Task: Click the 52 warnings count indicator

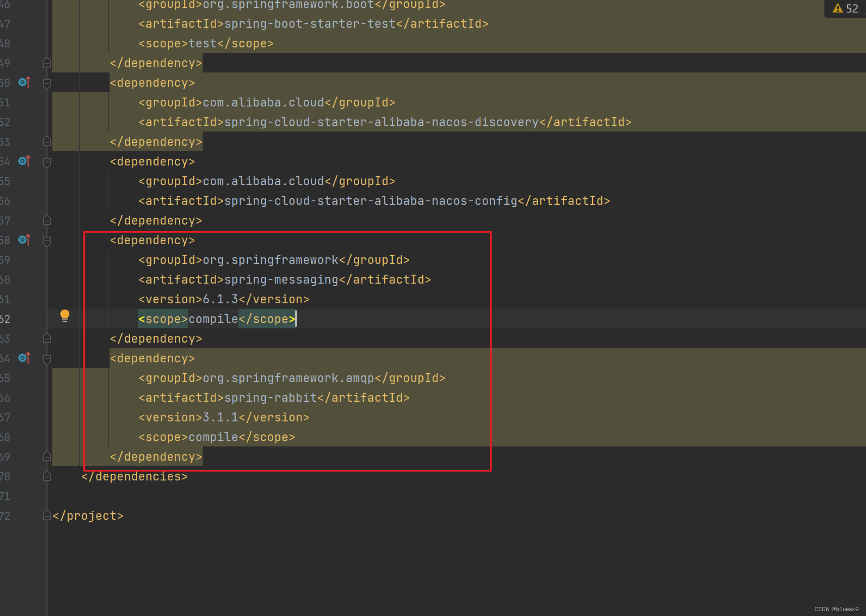Action: click(x=853, y=8)
